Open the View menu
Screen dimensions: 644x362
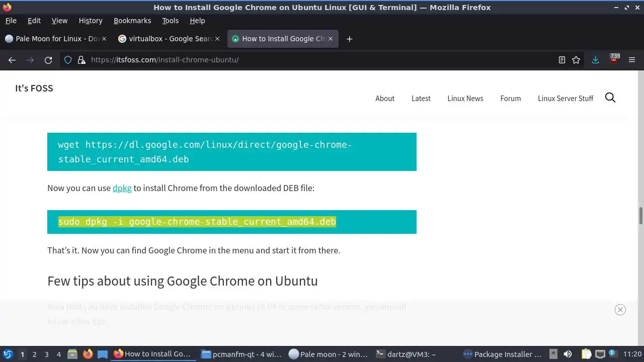[x=59, y=21]
